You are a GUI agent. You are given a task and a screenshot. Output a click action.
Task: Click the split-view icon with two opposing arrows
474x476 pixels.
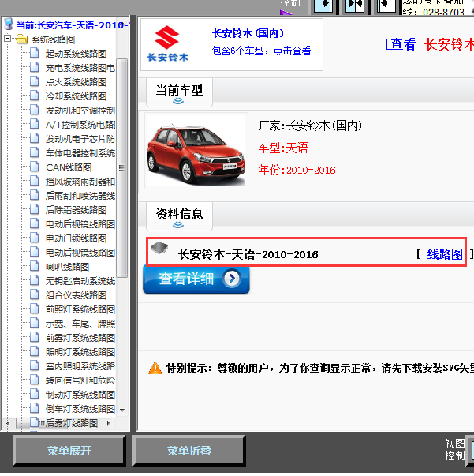[355, 6]
